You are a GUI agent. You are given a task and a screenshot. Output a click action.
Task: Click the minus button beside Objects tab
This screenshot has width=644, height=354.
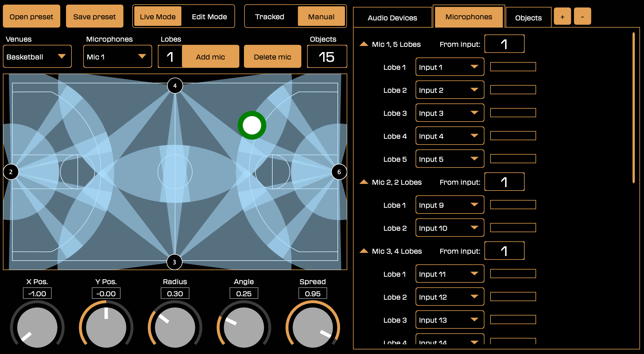click(x=583, y=16)
